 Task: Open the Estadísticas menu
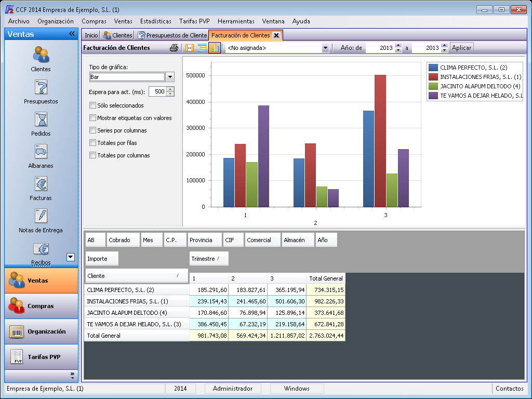coord(156,21)
